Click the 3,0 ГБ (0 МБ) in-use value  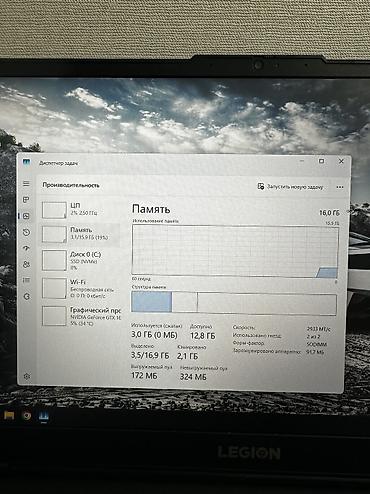point(154,335)
